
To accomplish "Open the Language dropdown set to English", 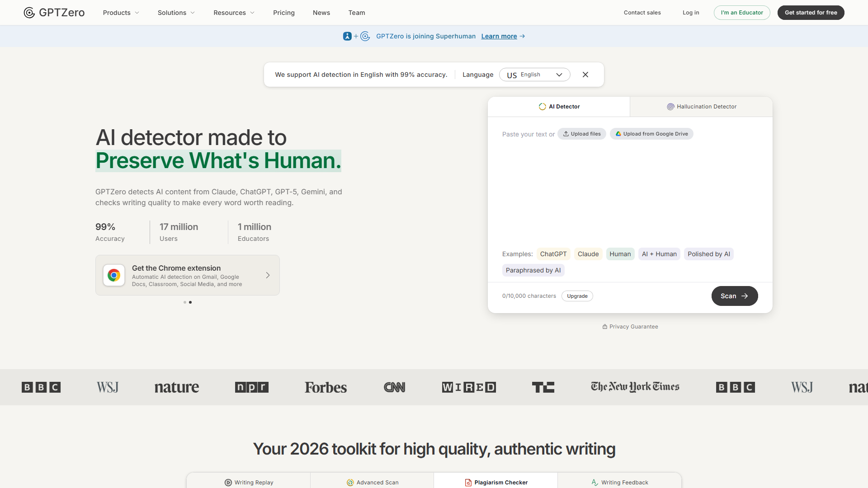I will pyautogui.click(x=535, y=75).
